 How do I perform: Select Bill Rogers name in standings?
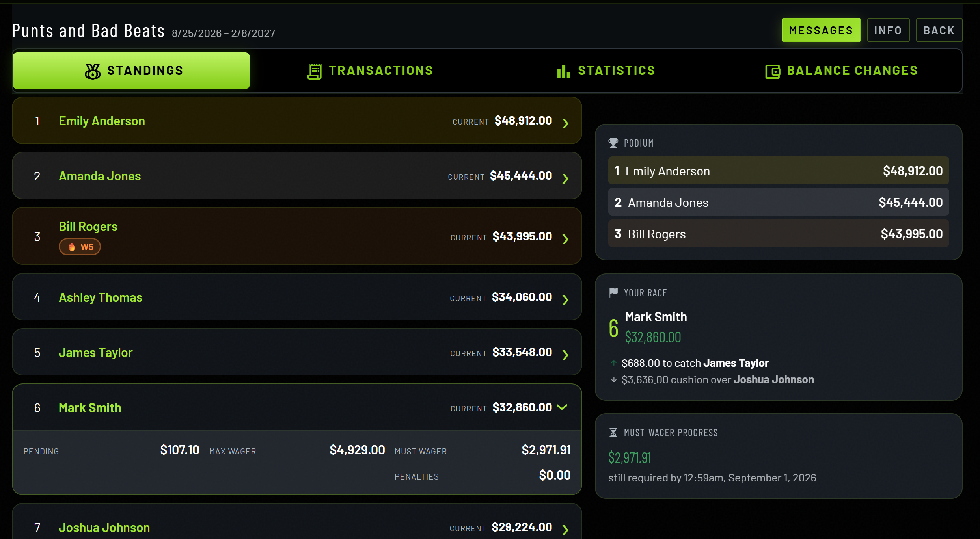tap(88, 227)
